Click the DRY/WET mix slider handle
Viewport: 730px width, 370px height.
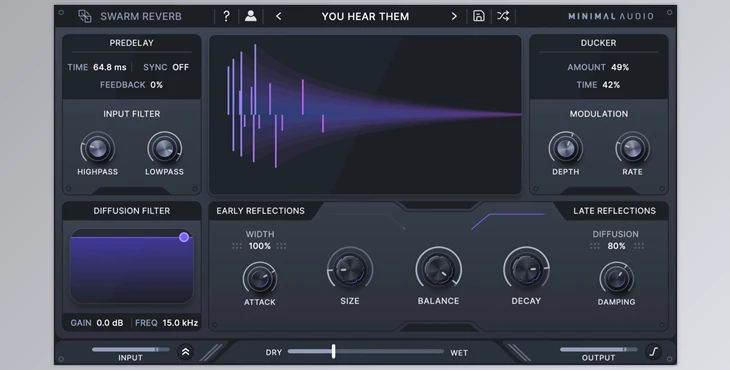point(333,351)
